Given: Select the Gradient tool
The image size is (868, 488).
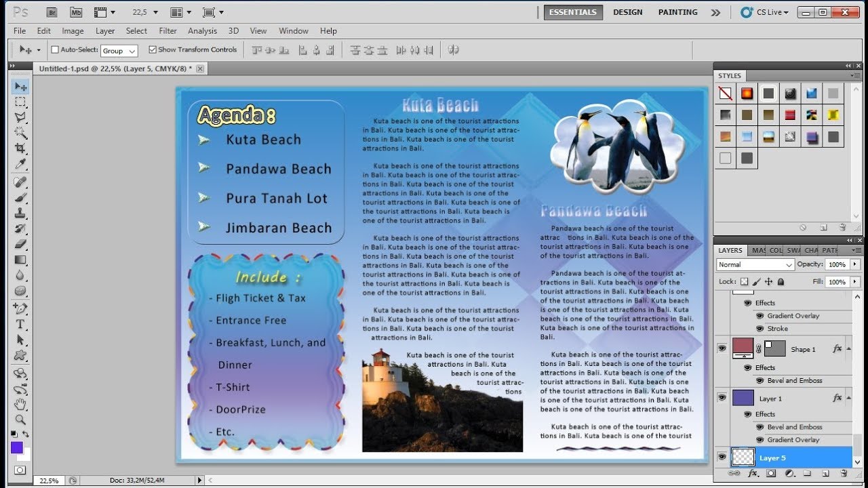Looking at the screenshot, I should pos(20,260).
